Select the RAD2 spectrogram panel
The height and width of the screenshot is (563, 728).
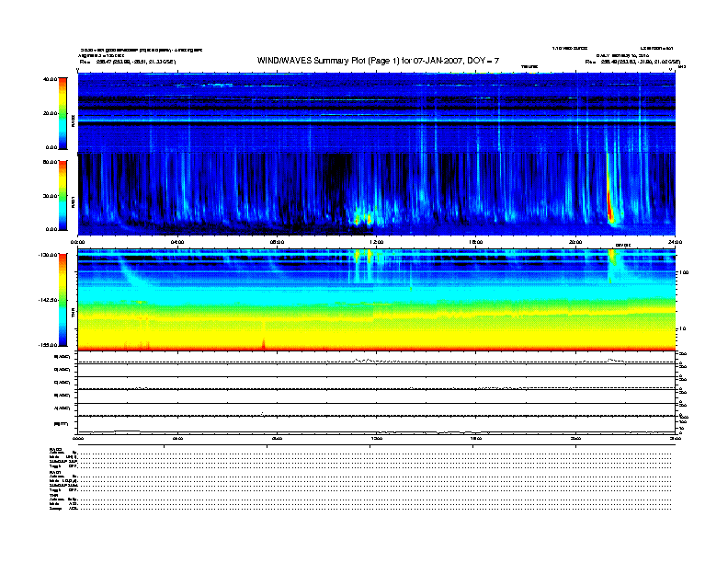coord(377,112)
